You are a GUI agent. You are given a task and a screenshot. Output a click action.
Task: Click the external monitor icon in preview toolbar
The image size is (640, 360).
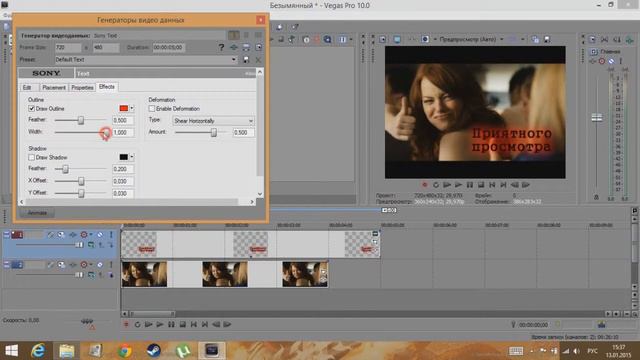tap(397, 39)
